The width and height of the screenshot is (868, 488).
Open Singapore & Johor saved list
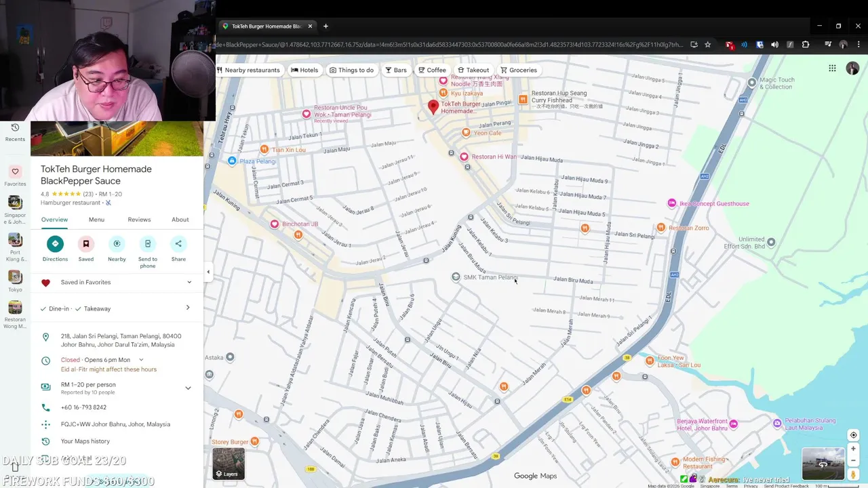click(15, 210)
